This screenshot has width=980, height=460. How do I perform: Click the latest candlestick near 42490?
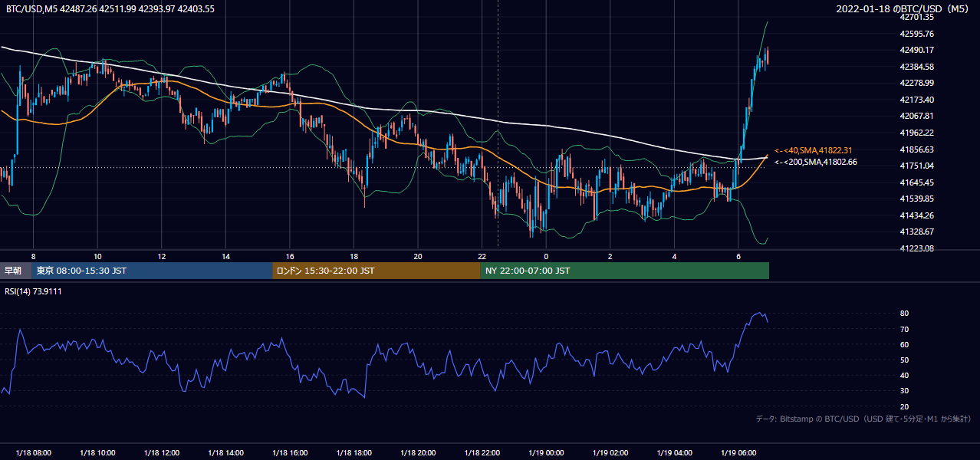pyautogui.click(x=767, y=57)
